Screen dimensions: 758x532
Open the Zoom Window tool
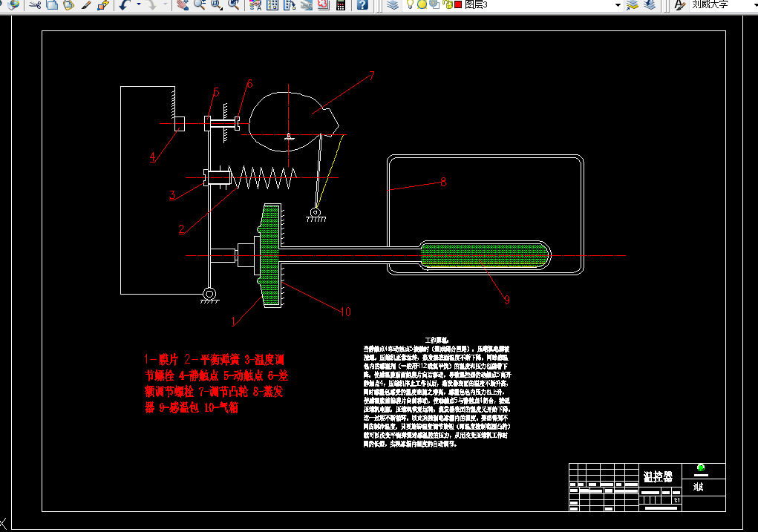pos(217,5)
